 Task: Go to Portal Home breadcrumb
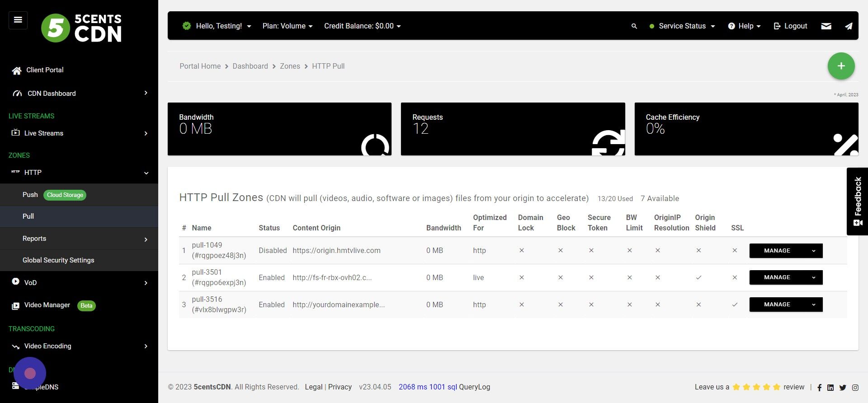[x=200, y=66]
